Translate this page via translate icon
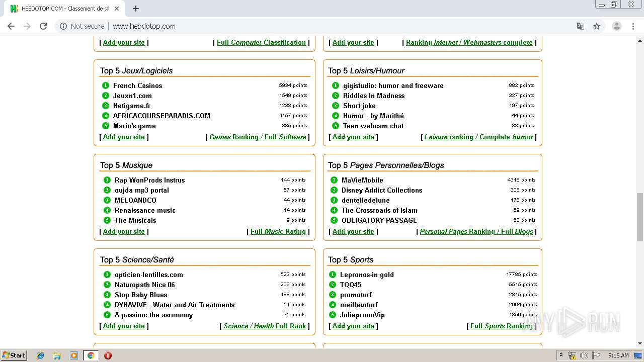This screenshot has height=362, width=644. click(x=581, y=26)
